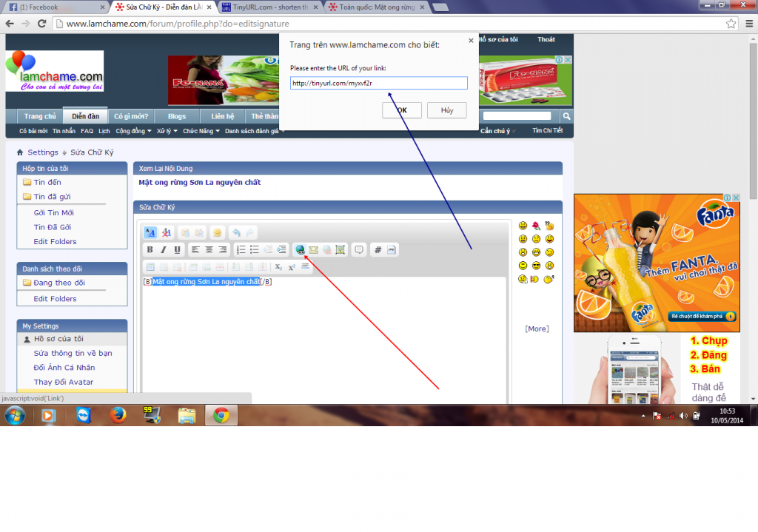The width and height of the screenshot is (758, 532).
Task: Click the Edit Folders link under Tin Đã Gởi
Action: (55, 241)
